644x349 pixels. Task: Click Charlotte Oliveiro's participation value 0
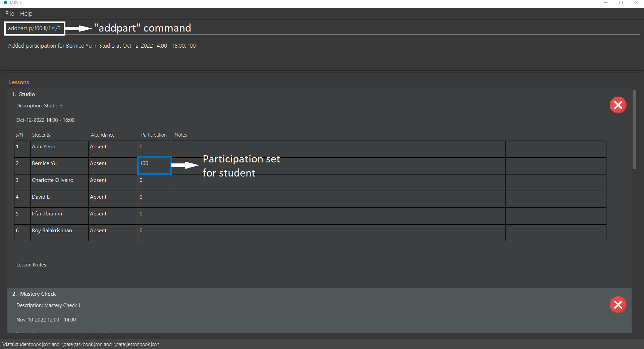tap(141, 180)
